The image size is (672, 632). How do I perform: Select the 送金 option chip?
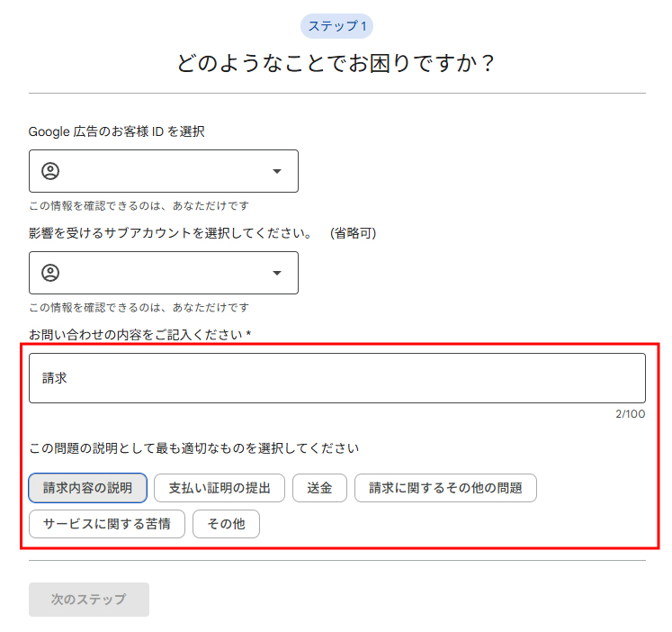[319, 488]
